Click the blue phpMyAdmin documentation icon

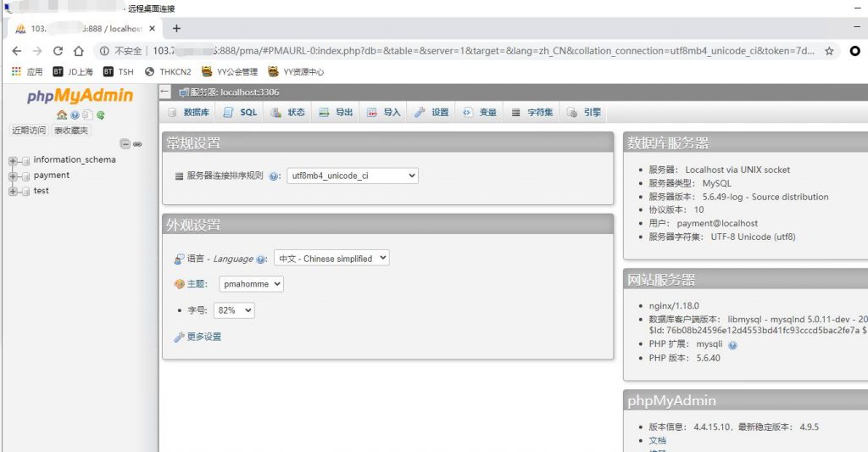tap(75, 115)
